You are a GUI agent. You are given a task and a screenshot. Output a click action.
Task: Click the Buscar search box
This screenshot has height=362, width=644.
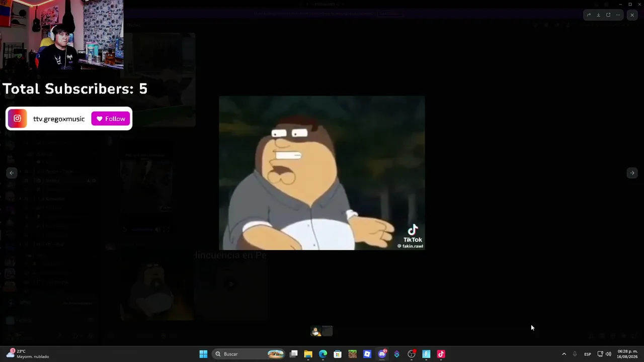[x=250, y=354]
